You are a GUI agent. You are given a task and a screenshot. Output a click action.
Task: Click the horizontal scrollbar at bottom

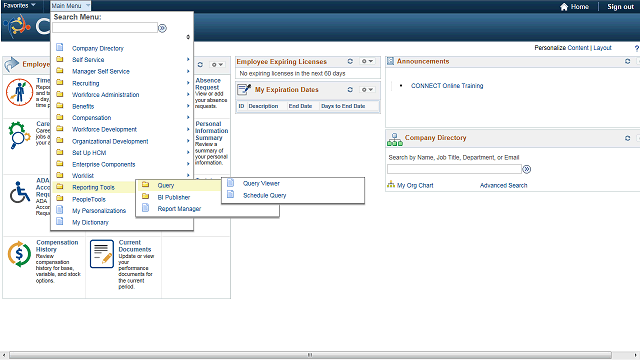[310, 355]
